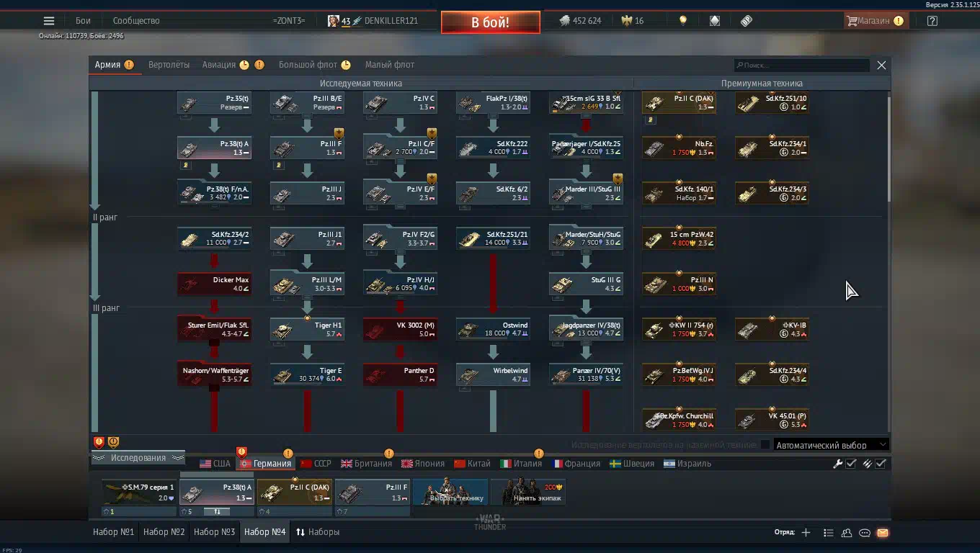Click the Нанять экипаж slot
Image resolution: width=980 pixels, height=553 pixels.
(528, 493)
